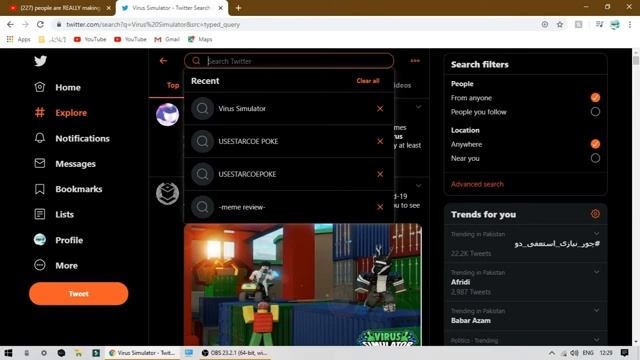Screen dimensions: 640x360
Task: Open the Apps bookmarks shortcut
Action: pos(18,39)
